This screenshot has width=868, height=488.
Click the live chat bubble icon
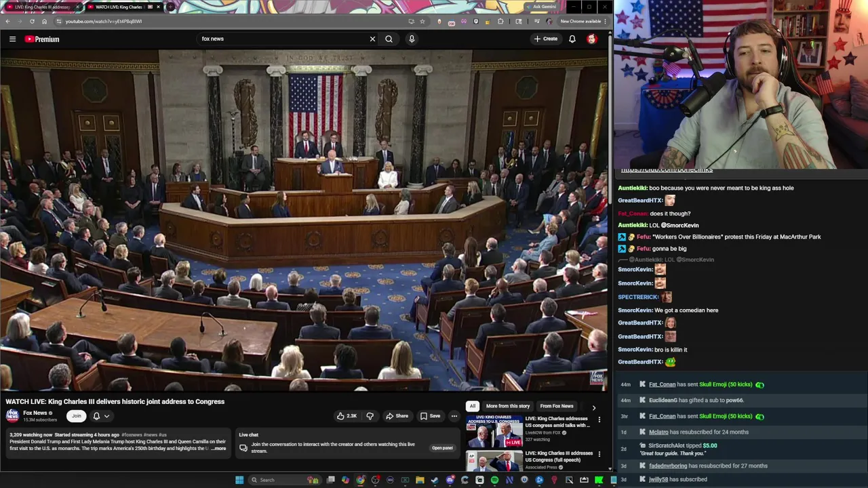(243, 447)
